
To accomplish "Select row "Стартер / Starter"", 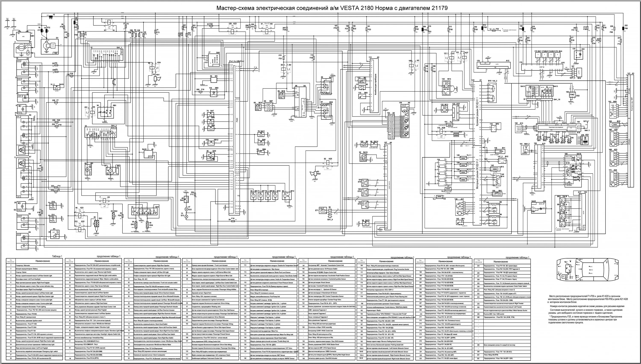I will click(35, 272).
